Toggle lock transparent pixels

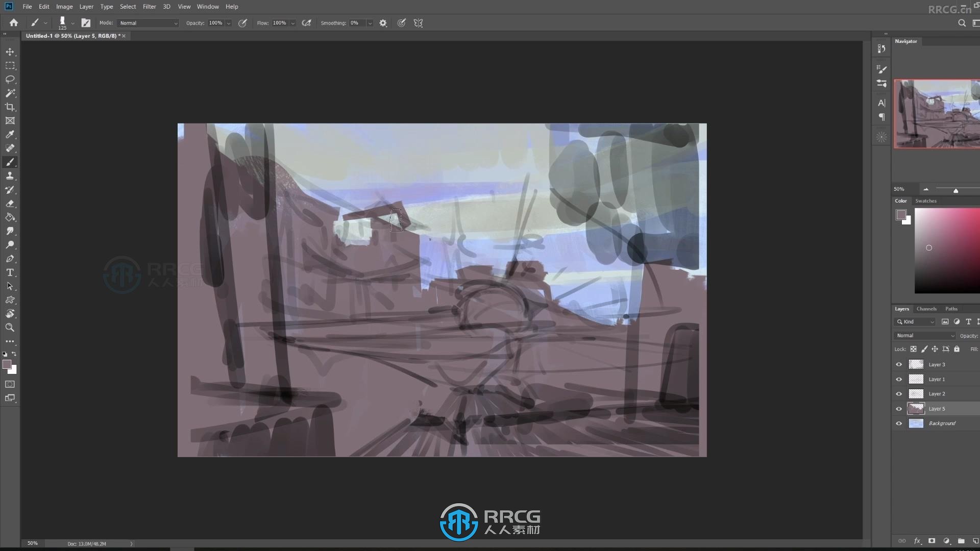[x=913, y=349]
